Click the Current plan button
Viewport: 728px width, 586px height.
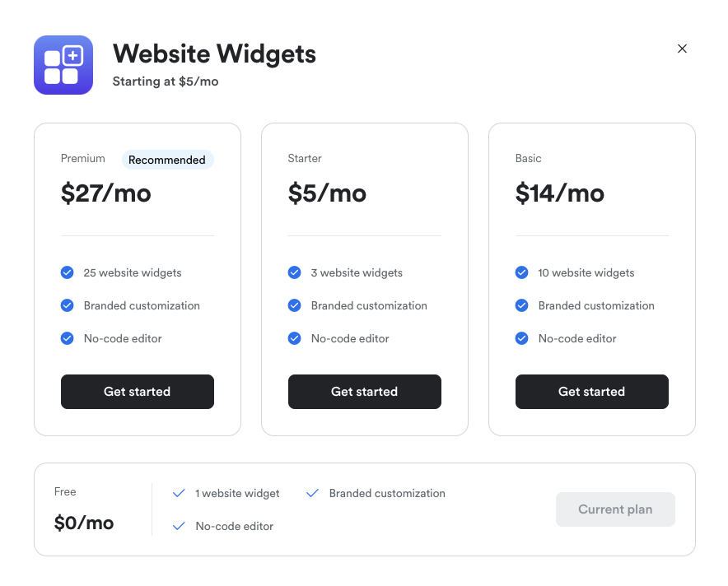[x=615, y=509]
